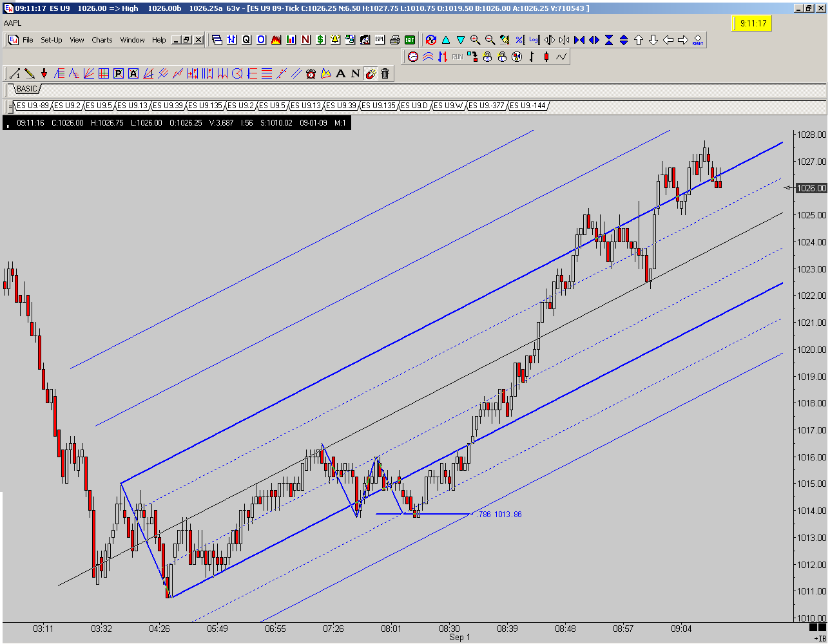The image size is (830, 644).
Task: Open the Set-Up menu
Action: [x=52, y=40]
